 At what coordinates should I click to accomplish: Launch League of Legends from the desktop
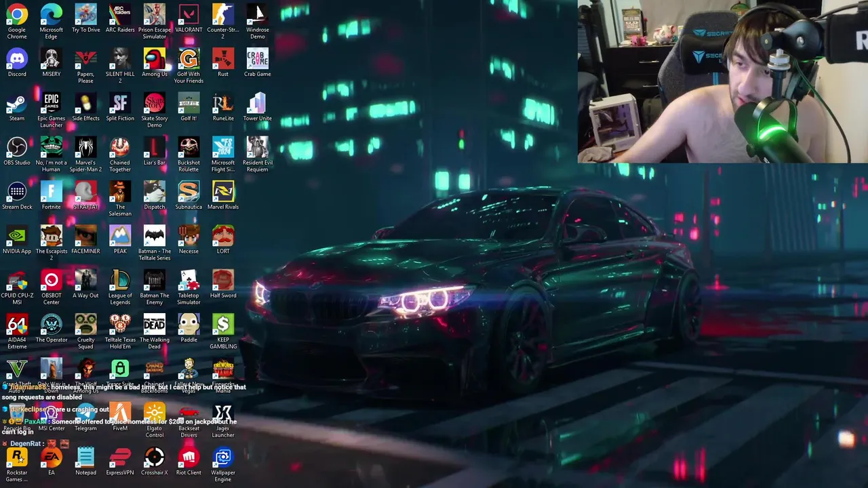point(120,280)
